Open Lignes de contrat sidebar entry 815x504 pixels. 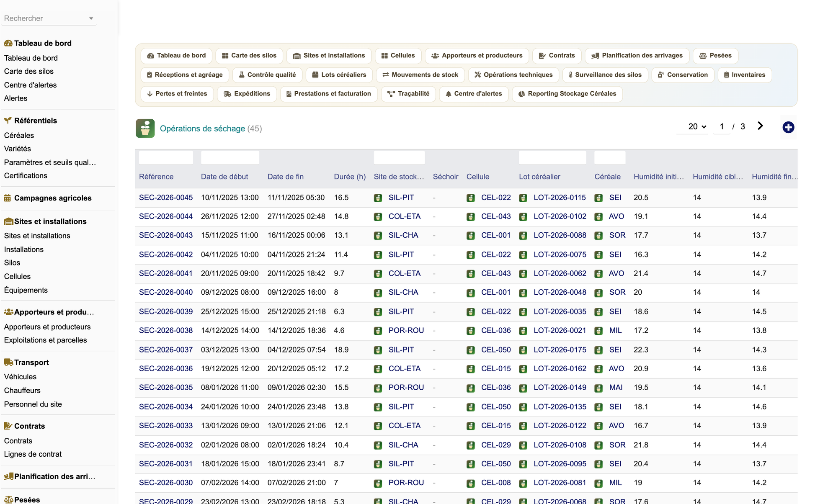coord(33,454)
